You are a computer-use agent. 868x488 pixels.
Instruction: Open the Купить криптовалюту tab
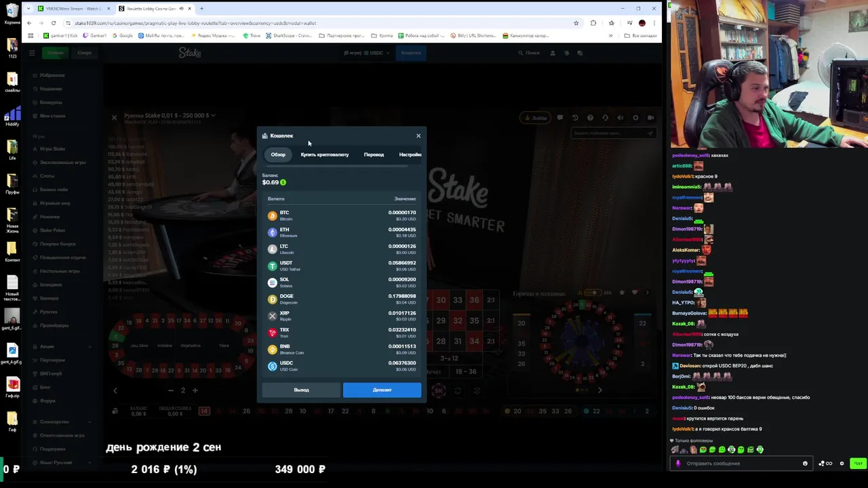pyautogui.click(x=325, y=155)
